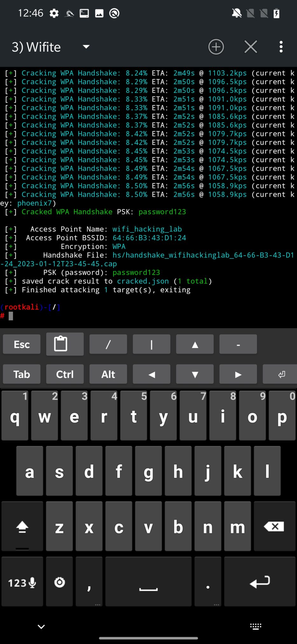
Task: Tap the a key
Action: click(30, 471)
